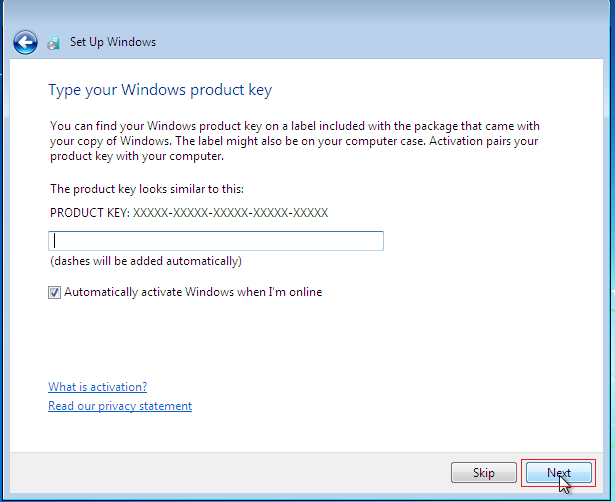Image resolution: width=615 pixels, height=502 pixels.
Task: Focus the product key text box
Action: tap(216, 241)
